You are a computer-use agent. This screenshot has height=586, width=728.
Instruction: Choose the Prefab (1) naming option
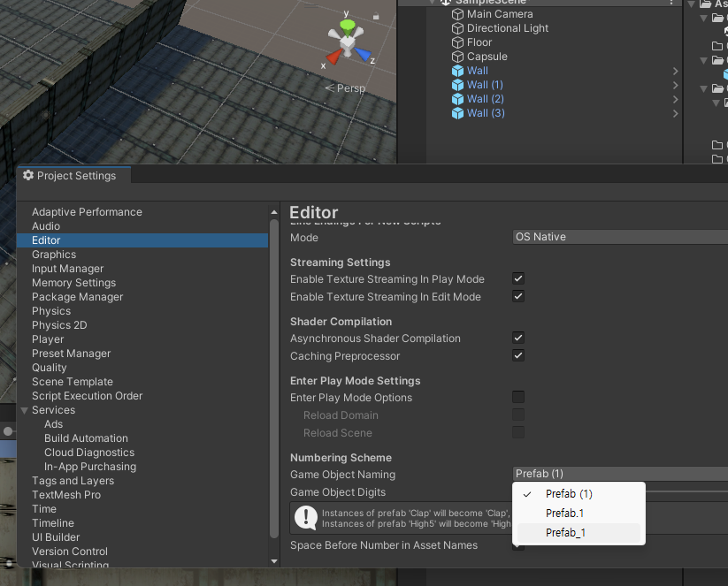tap(579, 494)
